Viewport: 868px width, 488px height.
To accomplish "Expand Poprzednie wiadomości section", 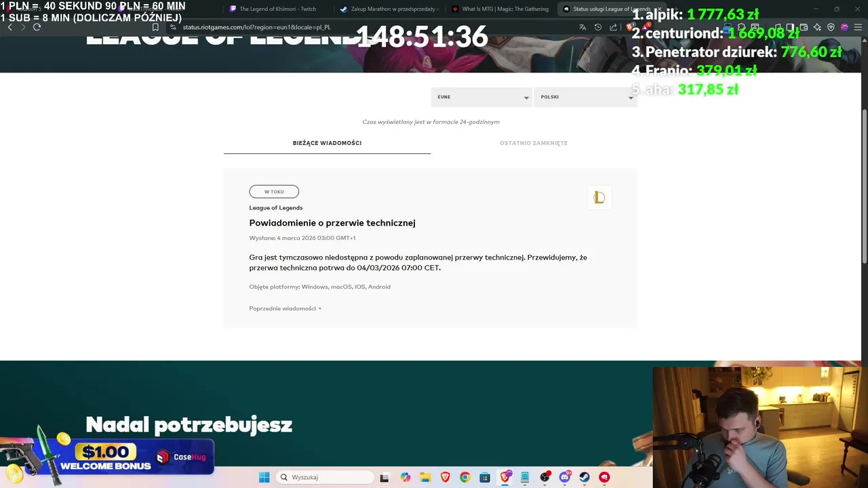I will (285, 308).
